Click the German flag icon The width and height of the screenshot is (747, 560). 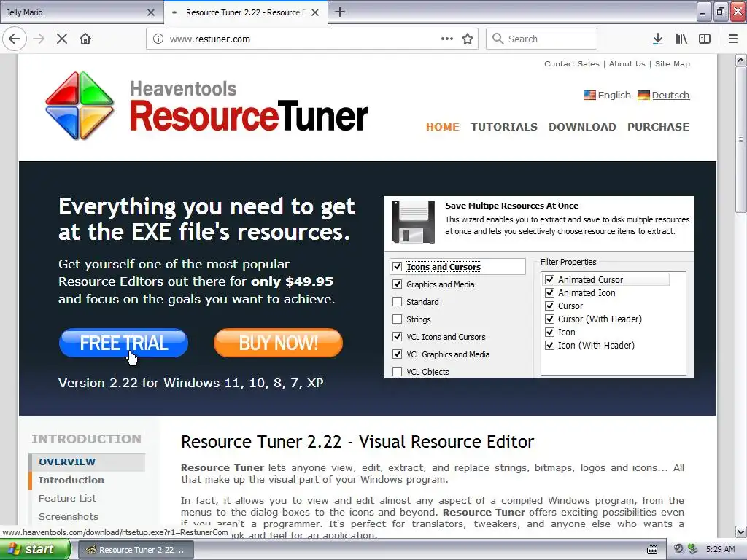pos(643,96)
